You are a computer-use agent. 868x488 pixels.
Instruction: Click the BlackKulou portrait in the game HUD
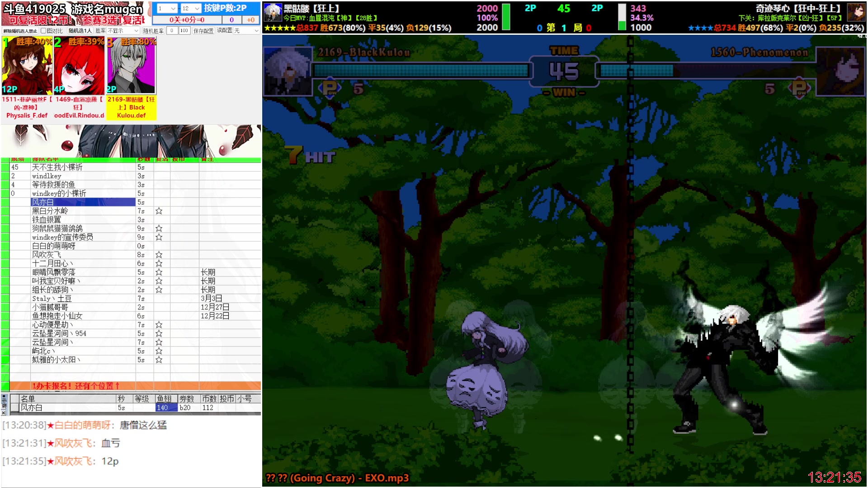pos(288,70)
